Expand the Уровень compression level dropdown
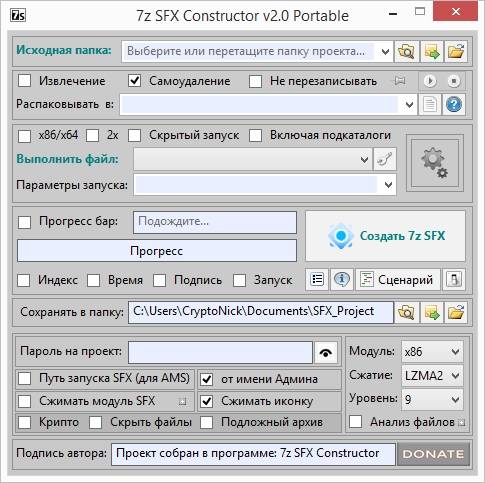 [x=432, y=399]
